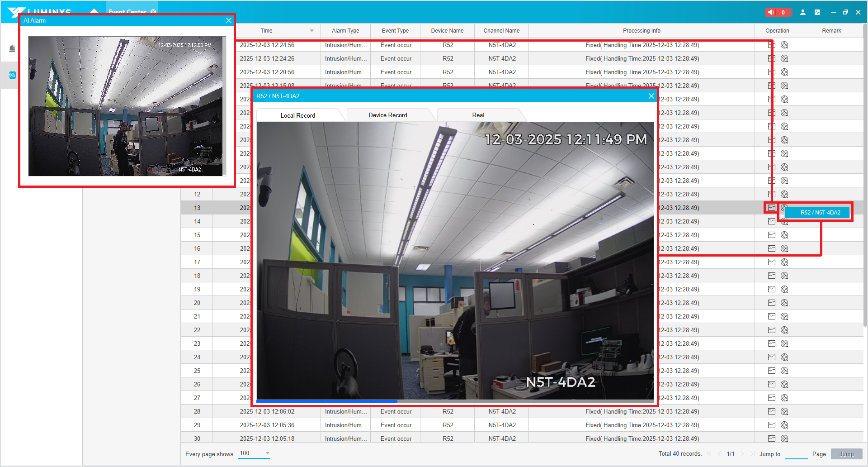
Task: Open the event search icon in left sidebar
Action: (x=12, y=75)
